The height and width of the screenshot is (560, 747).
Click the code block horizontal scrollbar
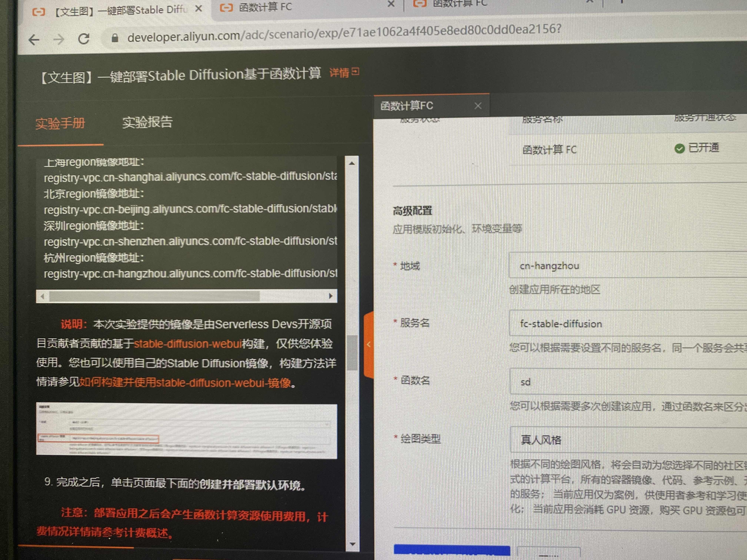(155, 296)
